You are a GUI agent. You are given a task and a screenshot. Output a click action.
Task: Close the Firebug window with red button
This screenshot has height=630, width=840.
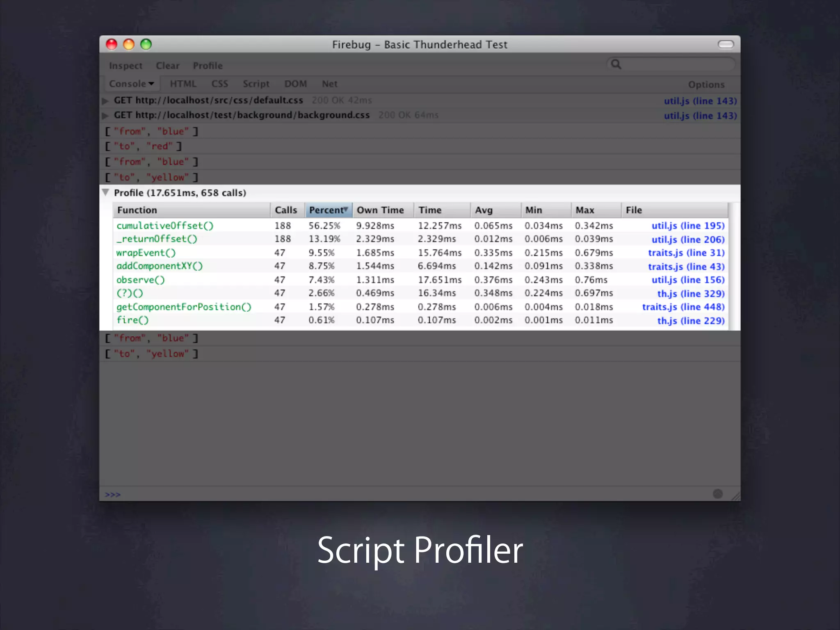(112, 44)
